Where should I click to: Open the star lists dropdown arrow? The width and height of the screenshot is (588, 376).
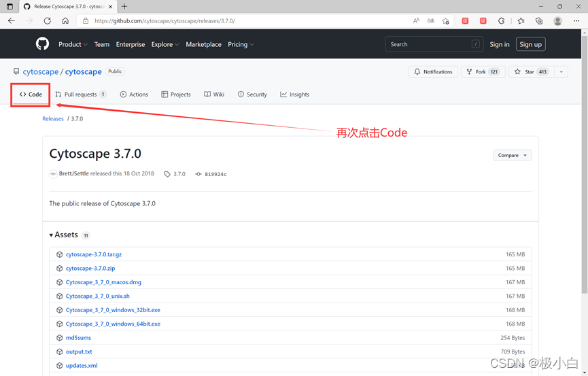(561, 71)
